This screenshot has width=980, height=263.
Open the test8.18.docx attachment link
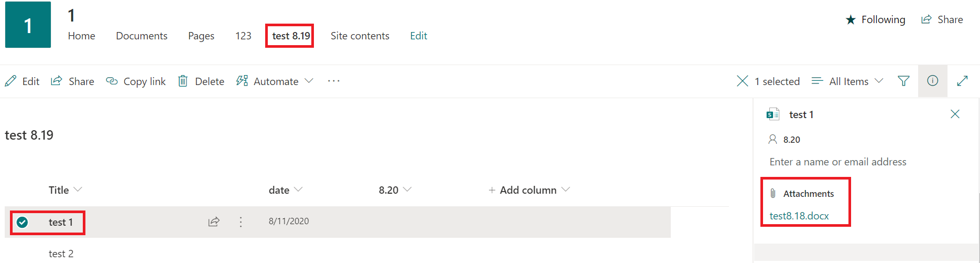tap(799, 216)
